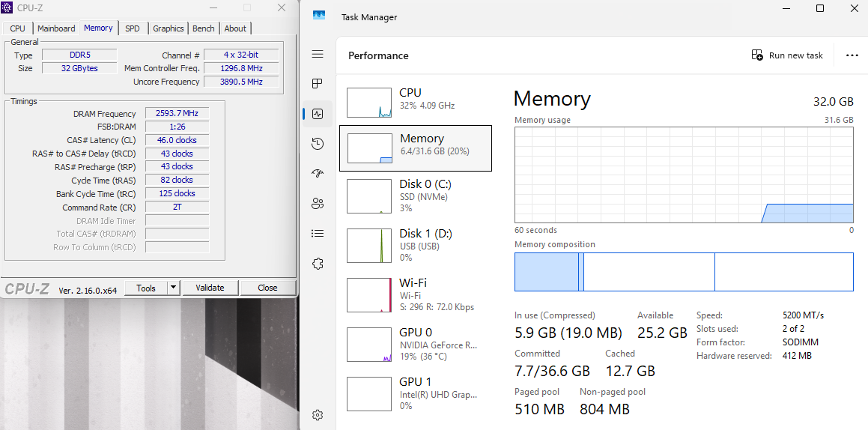Open the About tab in CPU-Z
868x430 pixels.
[235, 28]
